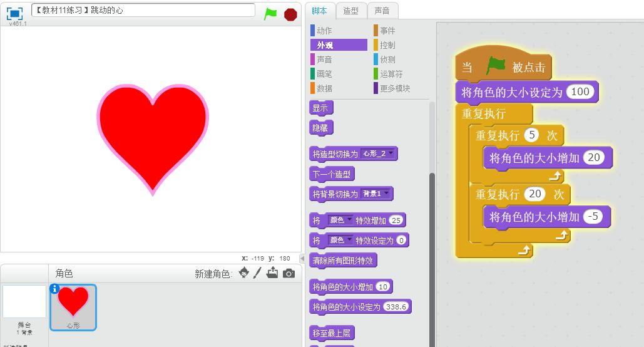The height and width of the screenshot is (347, 644).
Task: Select the 外观 block category
Action: [x=339, y=45]
